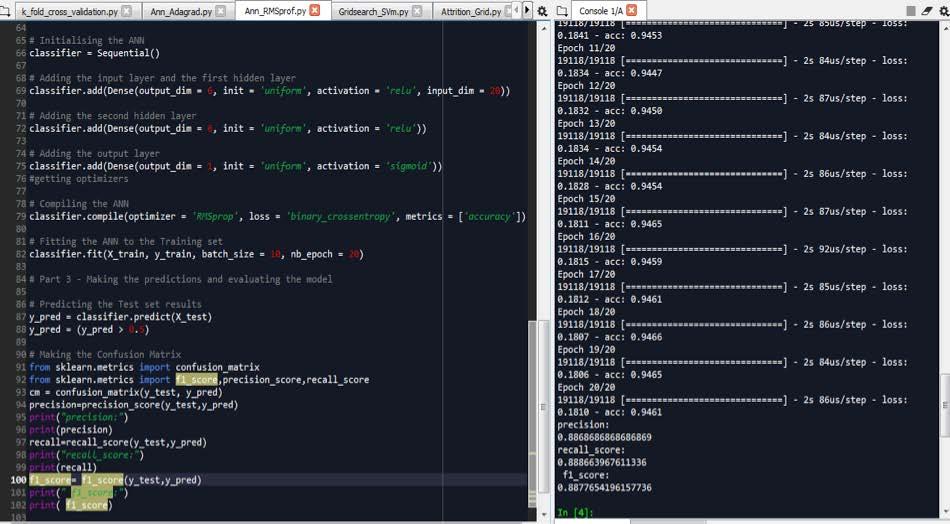Click console text '0.1810 - acc: 0.9461'
Screen dimensions: 950x524
(610, 412)
